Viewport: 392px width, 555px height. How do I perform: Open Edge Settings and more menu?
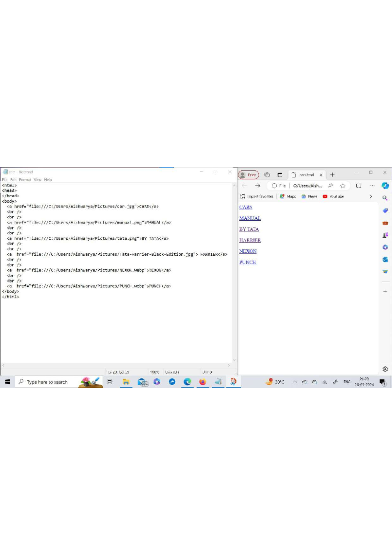(x=372, y=186)
